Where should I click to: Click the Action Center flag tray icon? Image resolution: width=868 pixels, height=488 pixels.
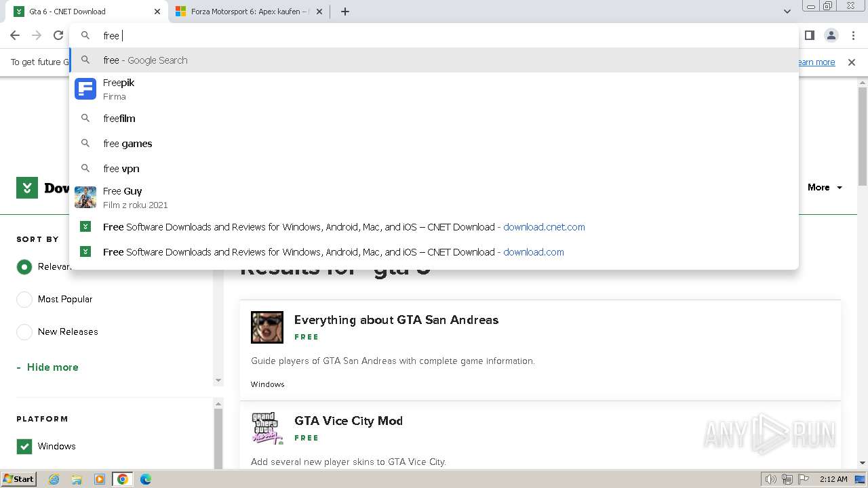click(804, 479)
